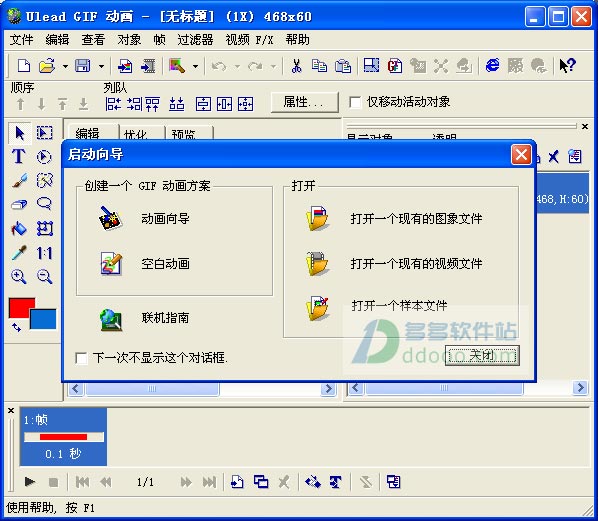Click the swap colors arrow icon
Image resolution: width=598 pixels, height=521 pixels.
click(16, 327)
